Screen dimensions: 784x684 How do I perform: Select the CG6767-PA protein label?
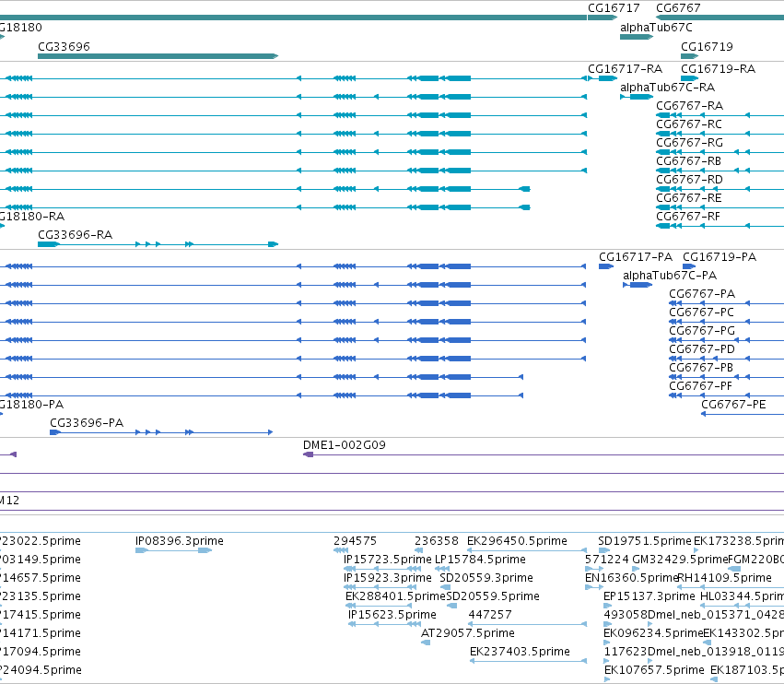(x=702, y=294)
